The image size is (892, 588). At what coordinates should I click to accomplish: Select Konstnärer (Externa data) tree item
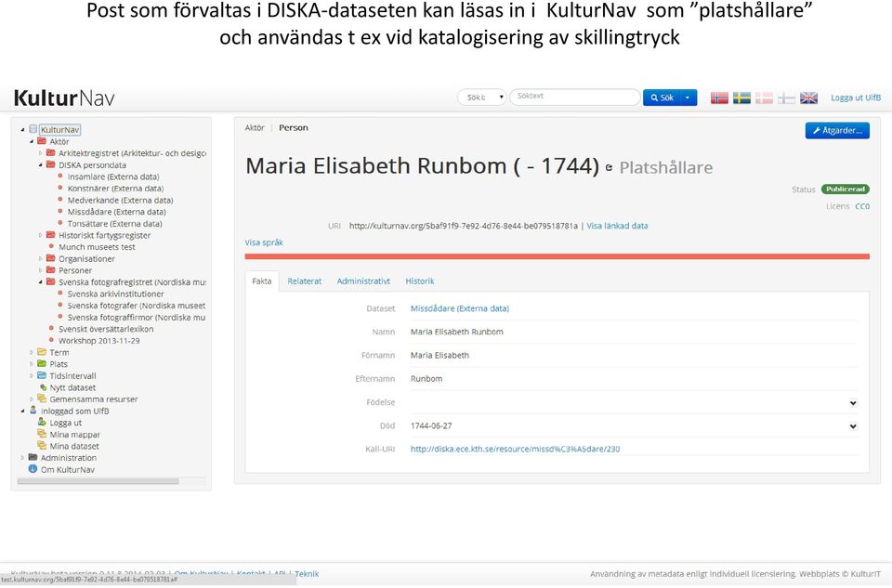click(x=115, y=189)
